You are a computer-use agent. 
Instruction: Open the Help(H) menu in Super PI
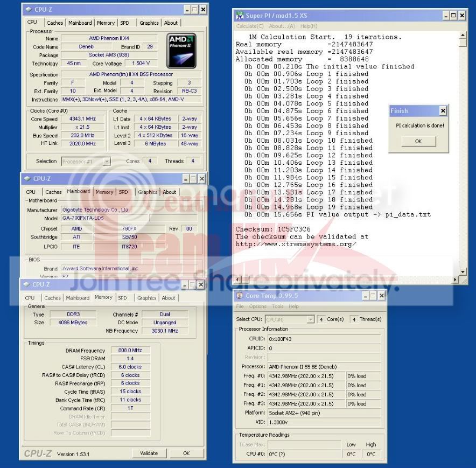click(309, 26)
